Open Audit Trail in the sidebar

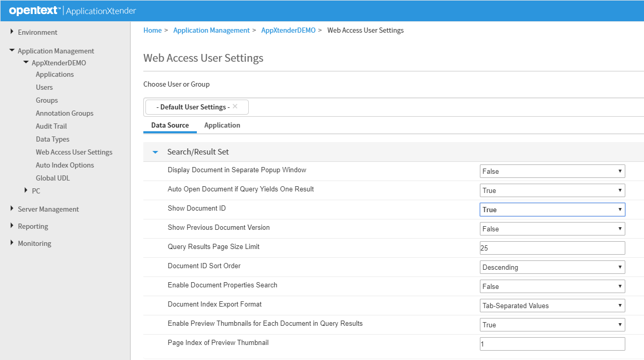[51, 126]
